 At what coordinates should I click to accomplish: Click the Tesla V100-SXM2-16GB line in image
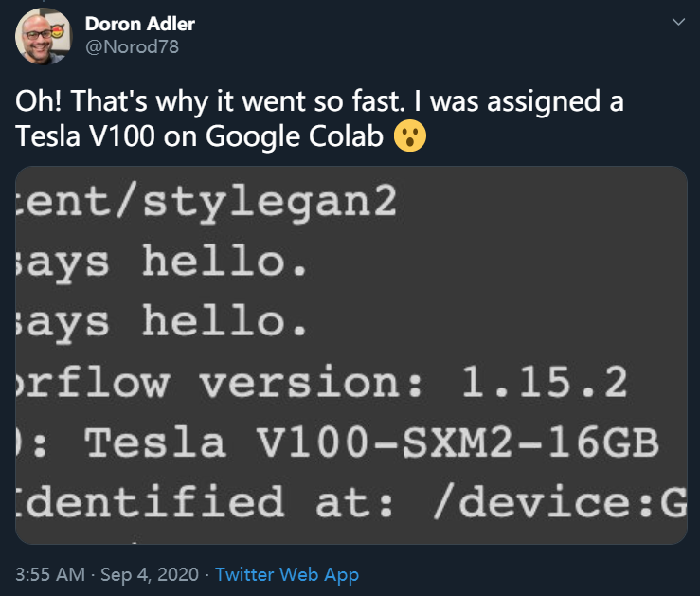(369, 442)
